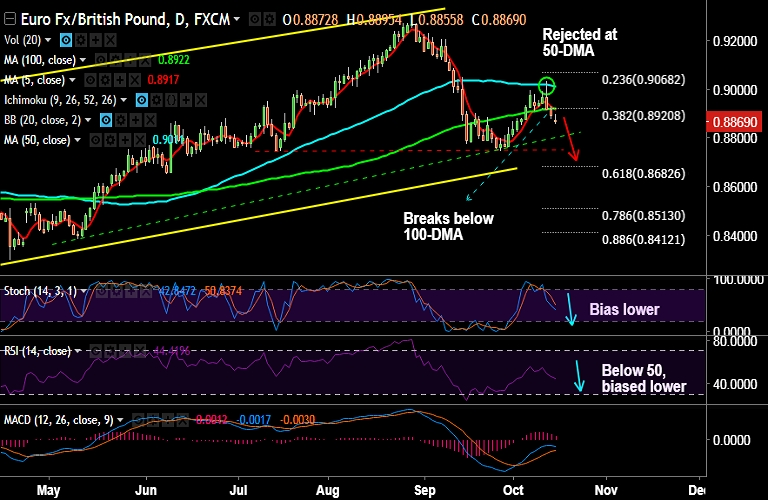Toggle visibility of Ichimoku indicator
Image resolution: width=768 pixels, height=501 pixels.
click(142, 100)
